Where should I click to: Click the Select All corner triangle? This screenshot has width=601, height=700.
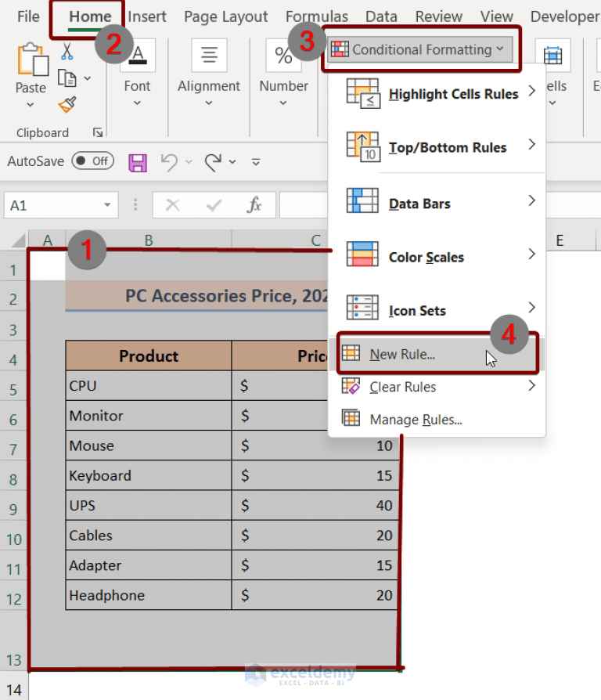coord(19,241)
